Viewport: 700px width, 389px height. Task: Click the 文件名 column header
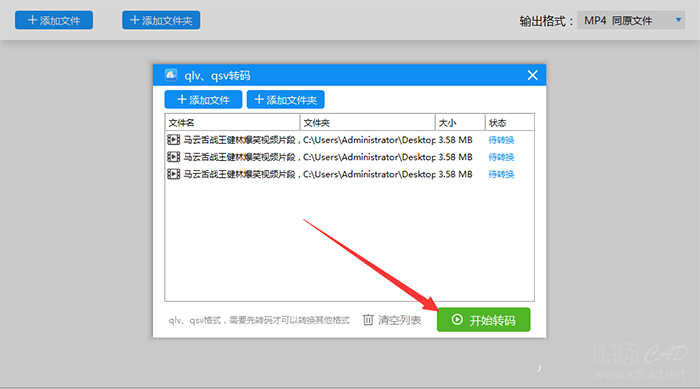click(x=232, y=122)
